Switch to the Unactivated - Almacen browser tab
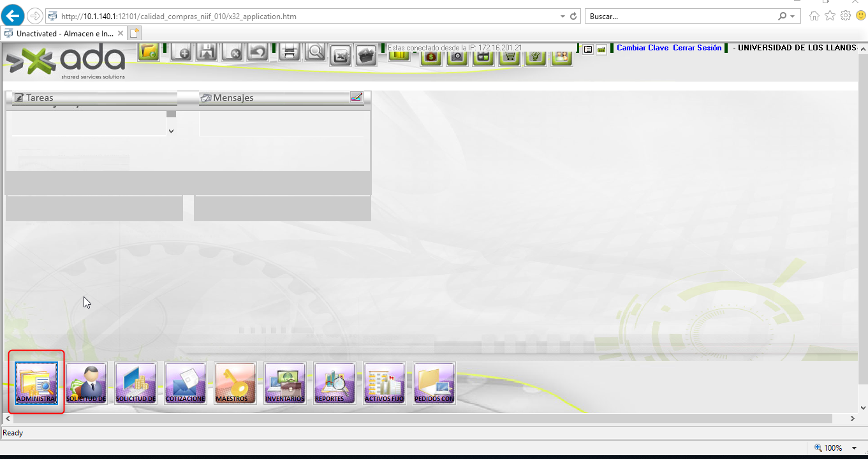Viewport: 868px width, 459px height. (64, 33)
